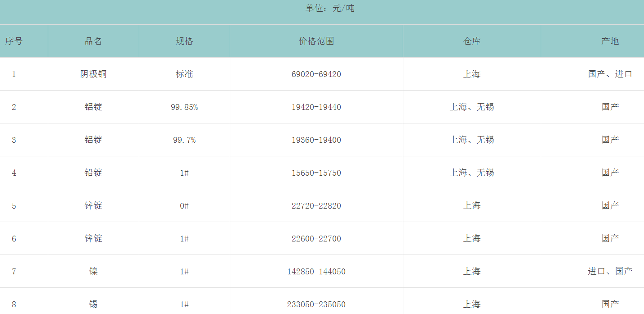Click the 序号 column header
Screen dimensions: 644x314
[14, 41]
